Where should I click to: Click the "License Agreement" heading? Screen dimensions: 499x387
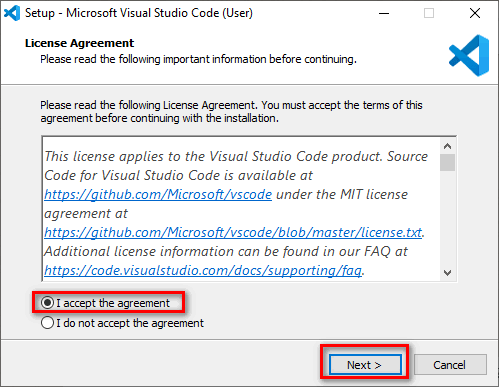79,43
